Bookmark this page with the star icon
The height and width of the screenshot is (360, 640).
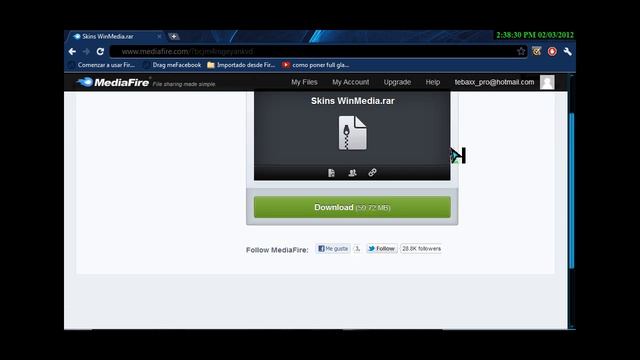tap(521, 51)
